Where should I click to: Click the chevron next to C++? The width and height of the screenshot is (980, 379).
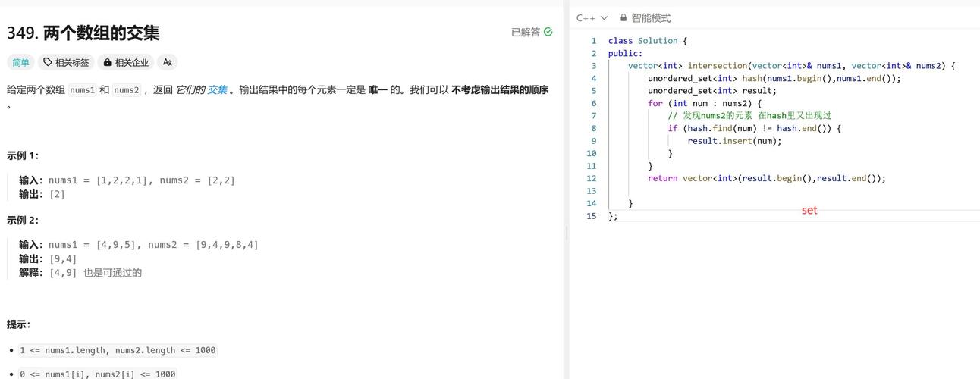[x=604, y=17]
